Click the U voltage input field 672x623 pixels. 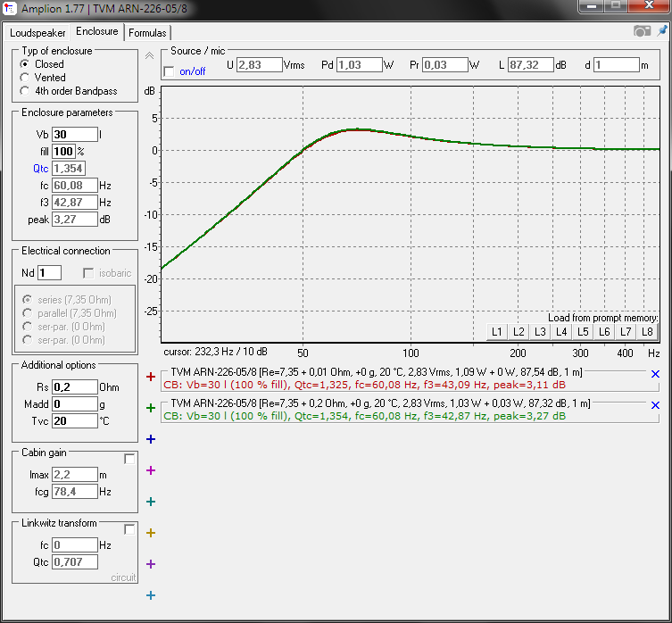pos(260,65)
